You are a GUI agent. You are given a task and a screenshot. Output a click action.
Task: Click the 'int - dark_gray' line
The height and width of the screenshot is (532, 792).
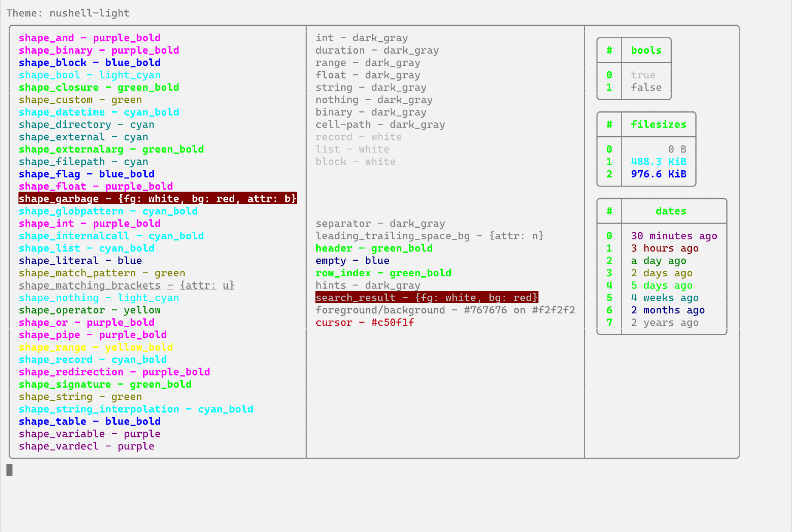point(362,38)
